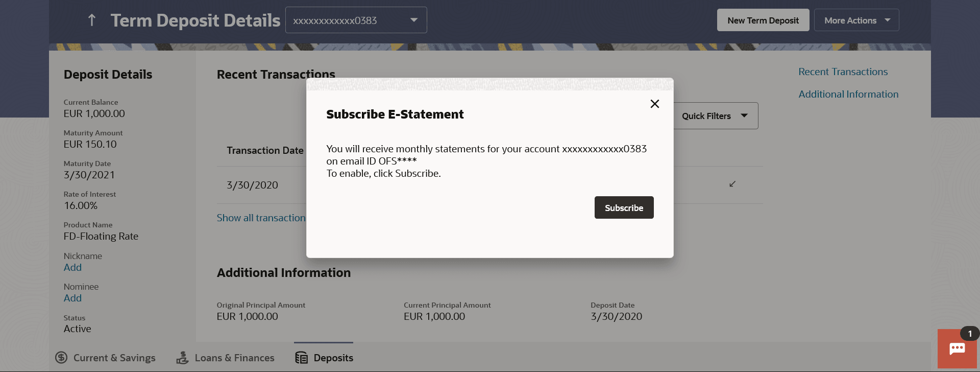
Task: Go back using the up arrow icon
Action: (92, 20)
